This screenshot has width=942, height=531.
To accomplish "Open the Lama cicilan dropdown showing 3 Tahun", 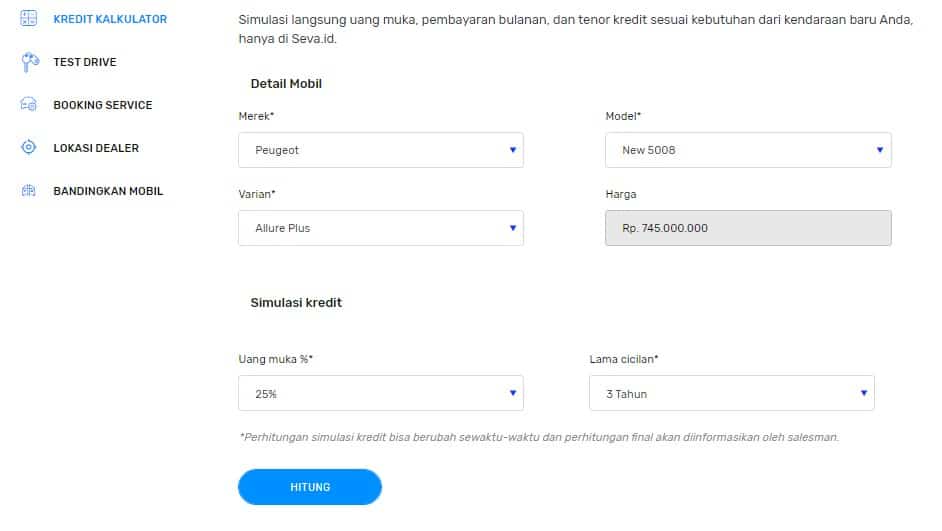I will tap(732, 393).
